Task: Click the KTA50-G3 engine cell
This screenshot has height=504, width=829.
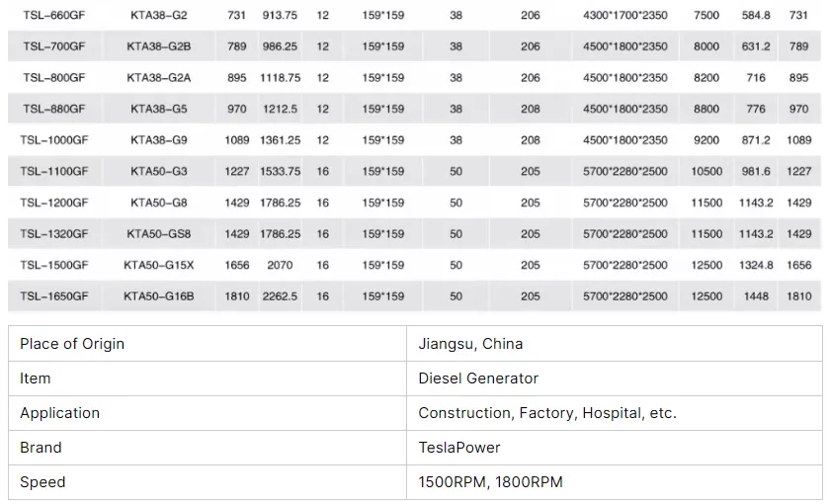Action: (x=159, y=171)
